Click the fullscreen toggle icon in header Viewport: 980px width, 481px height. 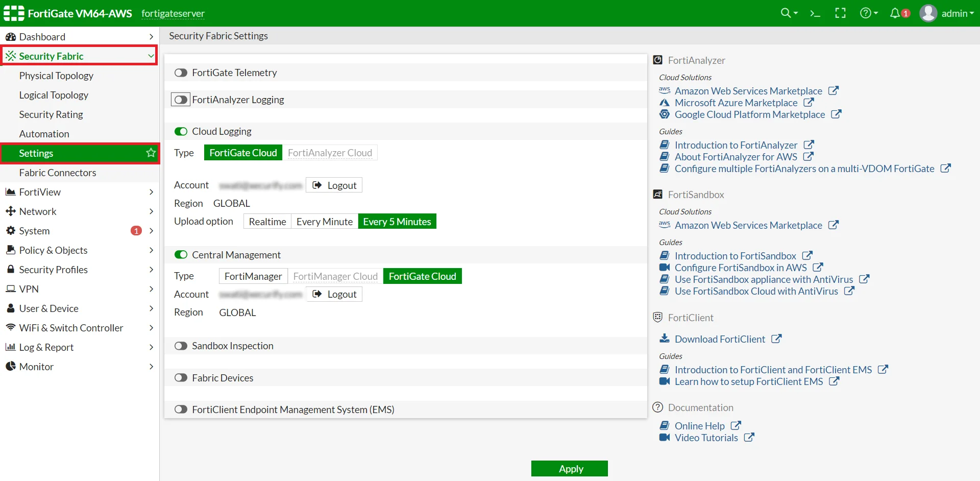[840, 13]
